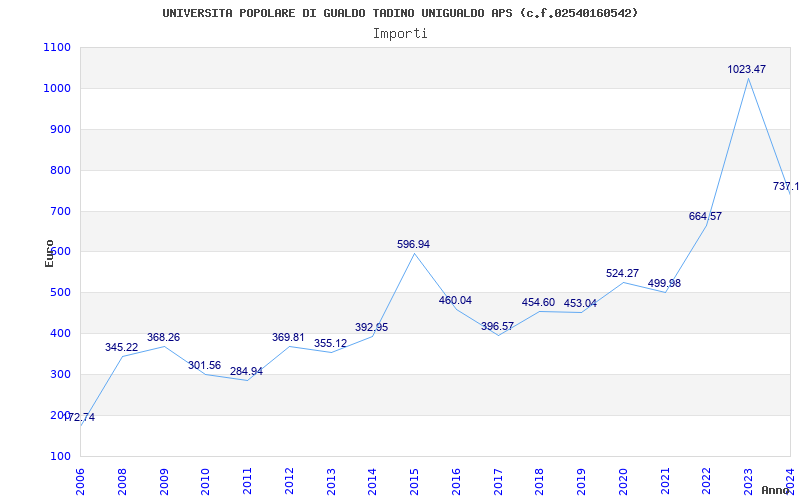Viewport: 800px width, 500px height.
Task: Click the Anno axis label
Action: (775, 490)
